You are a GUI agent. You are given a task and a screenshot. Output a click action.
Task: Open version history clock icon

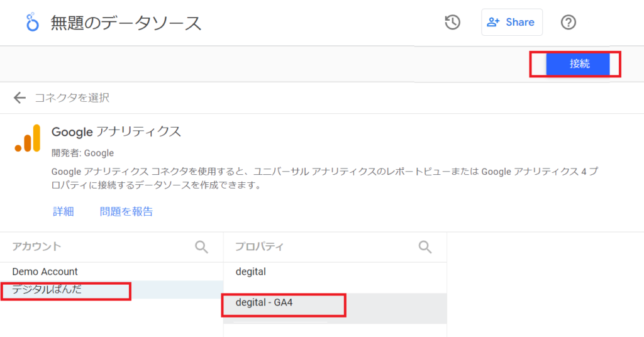point(452,23)
